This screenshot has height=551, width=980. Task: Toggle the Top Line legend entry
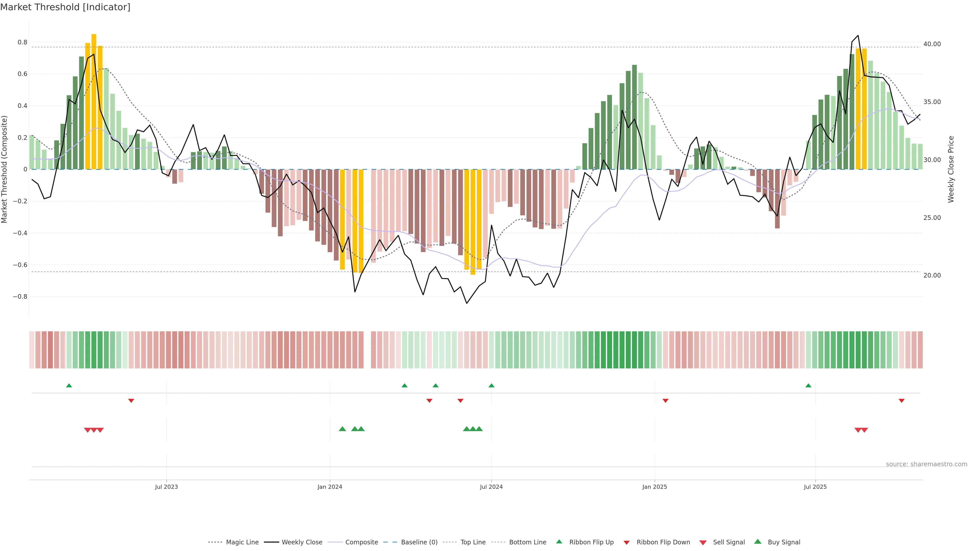[473, 542]
